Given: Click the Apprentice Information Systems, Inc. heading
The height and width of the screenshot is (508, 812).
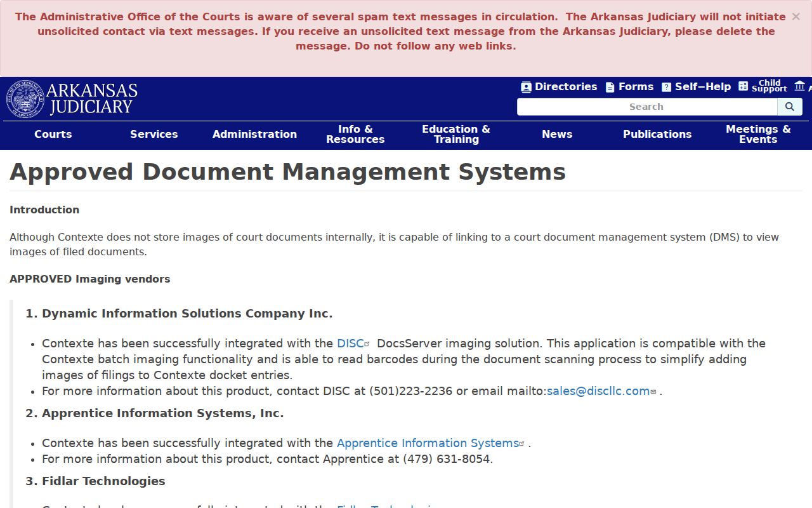Looking at the screenshot, I should coord(162,413).
